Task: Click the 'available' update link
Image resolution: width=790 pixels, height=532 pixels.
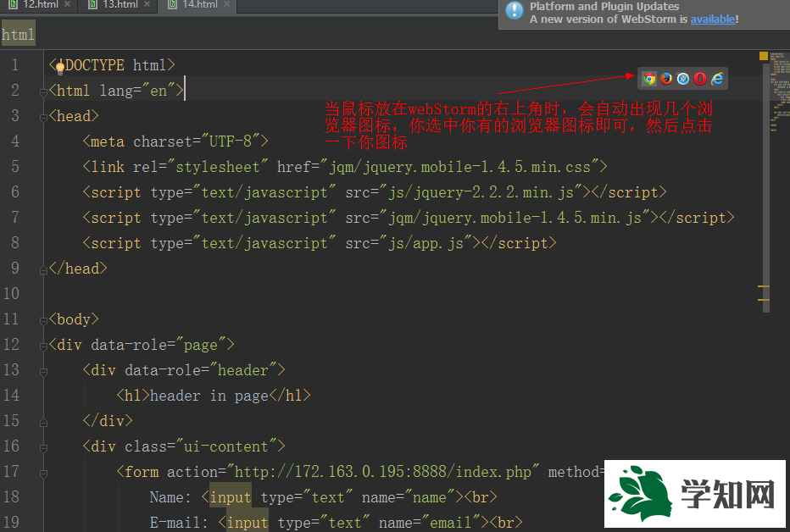Action: point(712,19)
